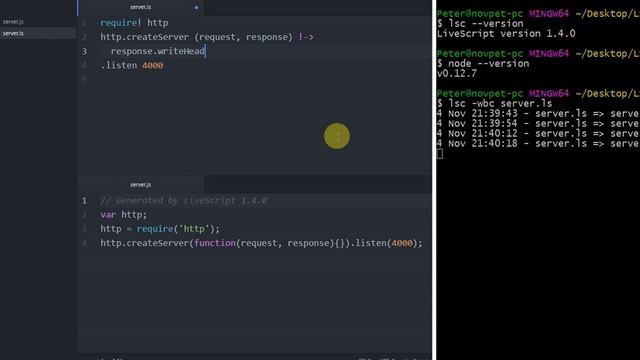Click line number 1 in the lower editor gutter
The height and width of the screenshot is (360, 640).
pyautogui.click(x=84, y=201)
